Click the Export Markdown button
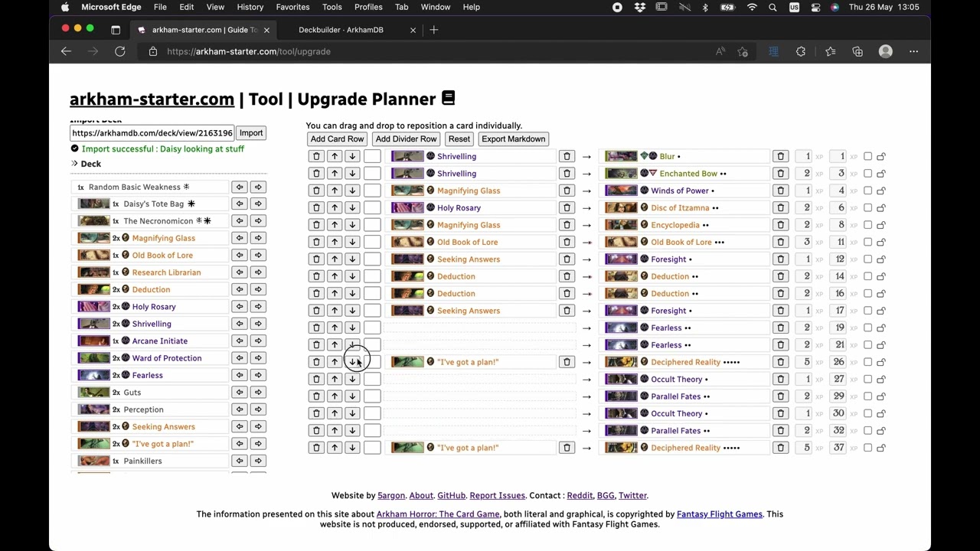This screenshot has height=551, width=980. click(514, 139)
